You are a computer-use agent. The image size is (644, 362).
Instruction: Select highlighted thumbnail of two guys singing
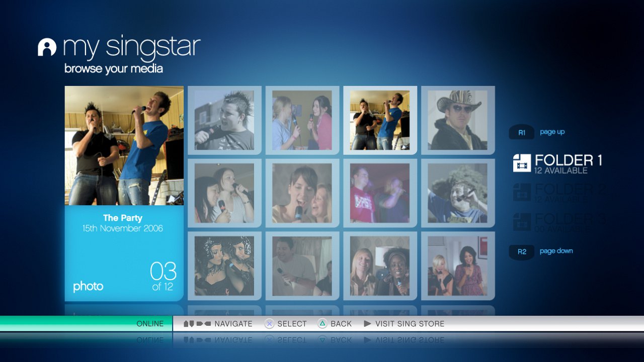[380, 120]
